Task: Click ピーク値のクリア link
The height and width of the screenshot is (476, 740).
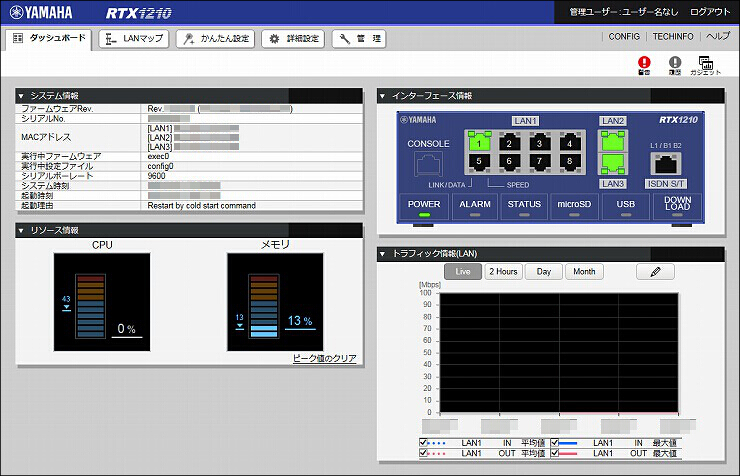Action: [325, 358]
